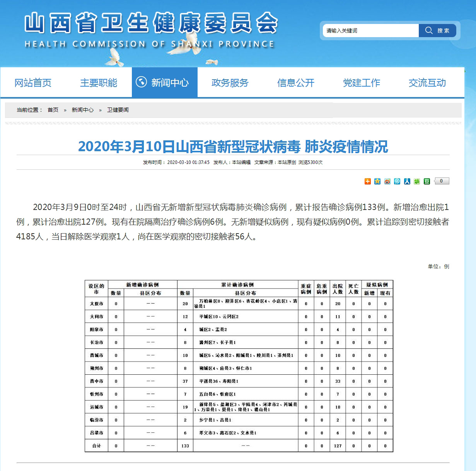Click 晋中市 cumulative count 37 cell
The image size is (476, 471).
tap(185, 381)
